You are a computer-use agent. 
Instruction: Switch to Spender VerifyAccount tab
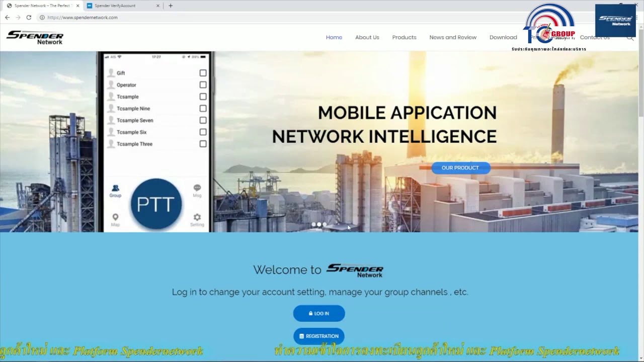(123, 6)
